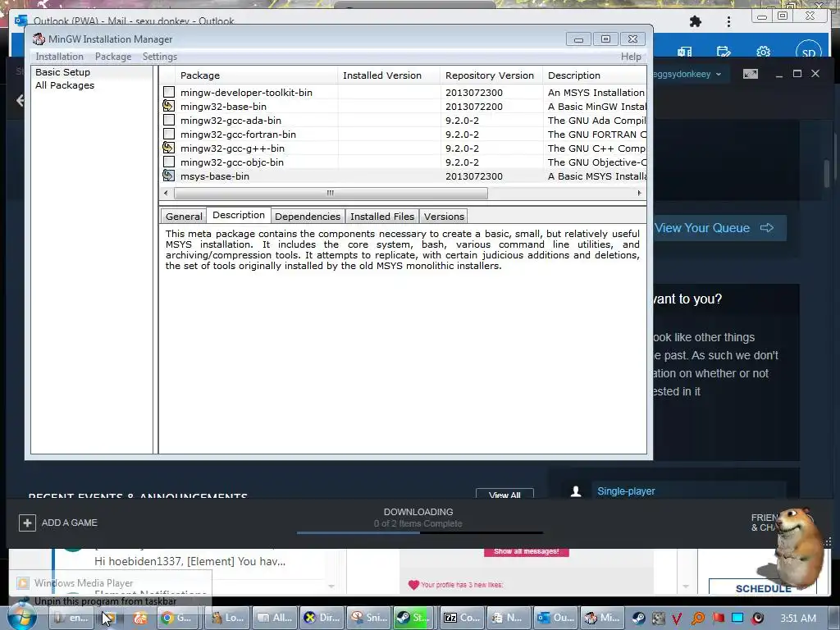Open the Steam taskbar button
The image size is (840, 630).
tap(413, 618)
